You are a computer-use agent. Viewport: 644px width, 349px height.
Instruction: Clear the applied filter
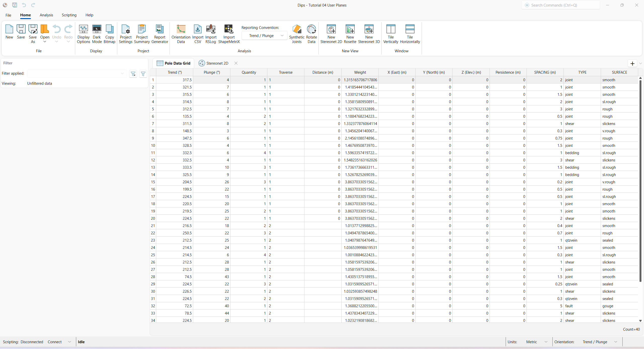pos(133,74)
